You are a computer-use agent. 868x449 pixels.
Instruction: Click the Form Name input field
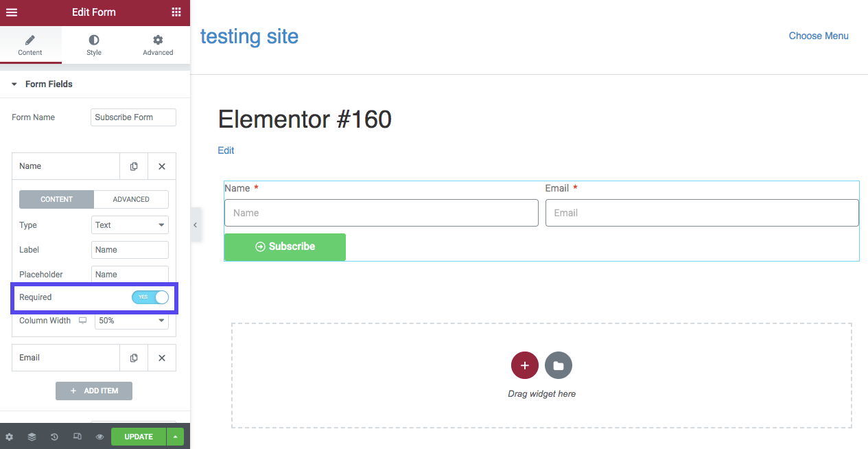133,117
